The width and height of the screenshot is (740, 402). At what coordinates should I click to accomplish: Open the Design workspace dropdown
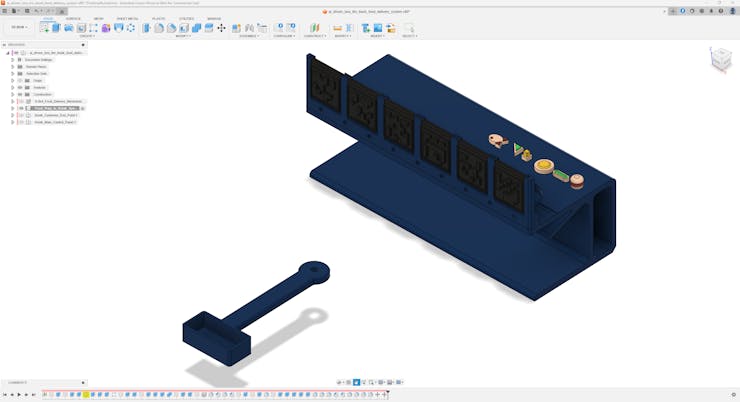pos(18,28)
